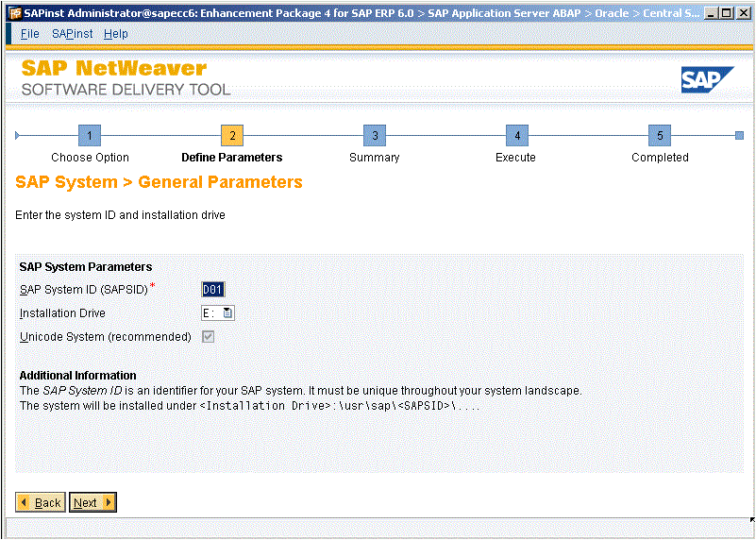Image resolution: width=756 pixels, height=540 pixels.
Task: Open the SAPinst menu
Action: pos(72,34)
